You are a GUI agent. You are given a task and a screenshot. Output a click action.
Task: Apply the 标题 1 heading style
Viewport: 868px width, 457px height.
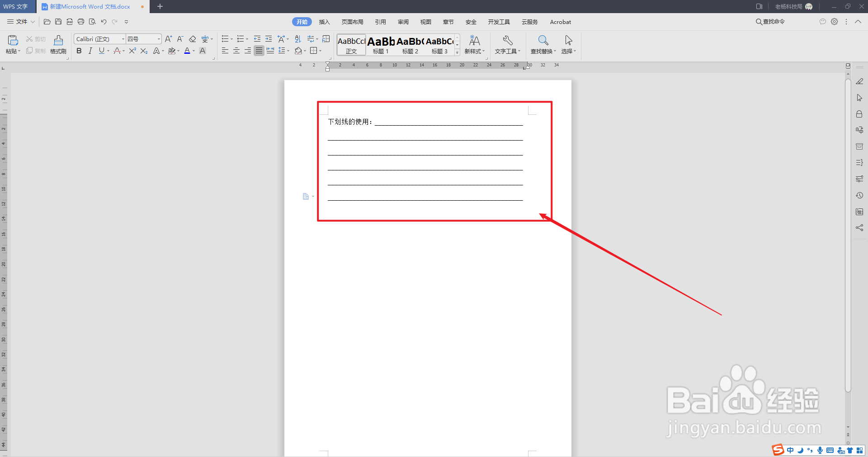[381, 45]
